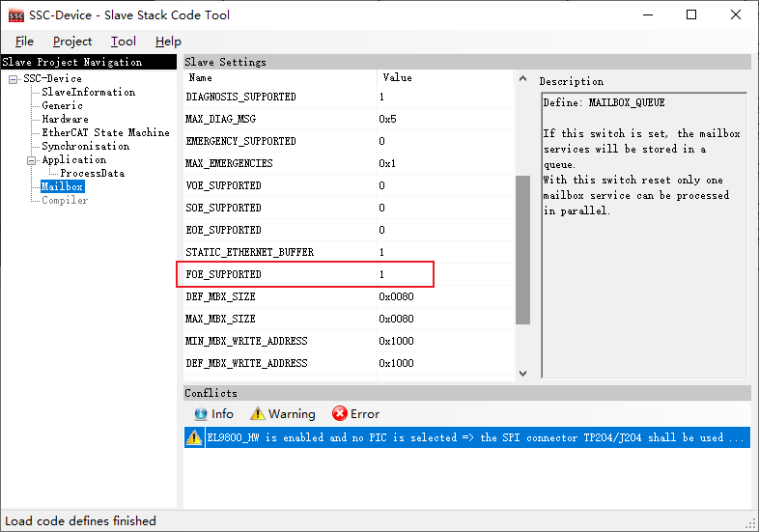Click the value cell of EOE_SUPPORTED

point(445,231)
